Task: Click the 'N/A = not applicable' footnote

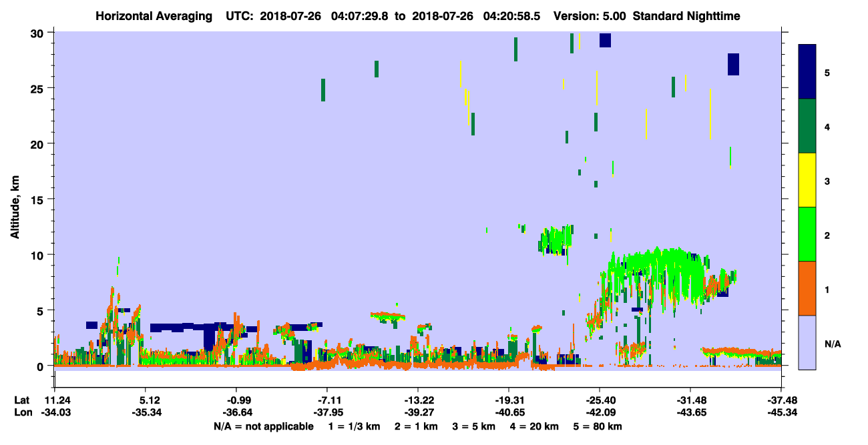Action: click(262, 426)
